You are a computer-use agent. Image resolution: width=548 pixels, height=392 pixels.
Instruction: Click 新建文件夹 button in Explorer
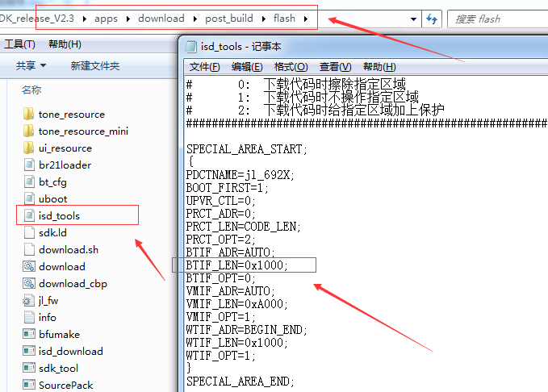coord(95,65)
